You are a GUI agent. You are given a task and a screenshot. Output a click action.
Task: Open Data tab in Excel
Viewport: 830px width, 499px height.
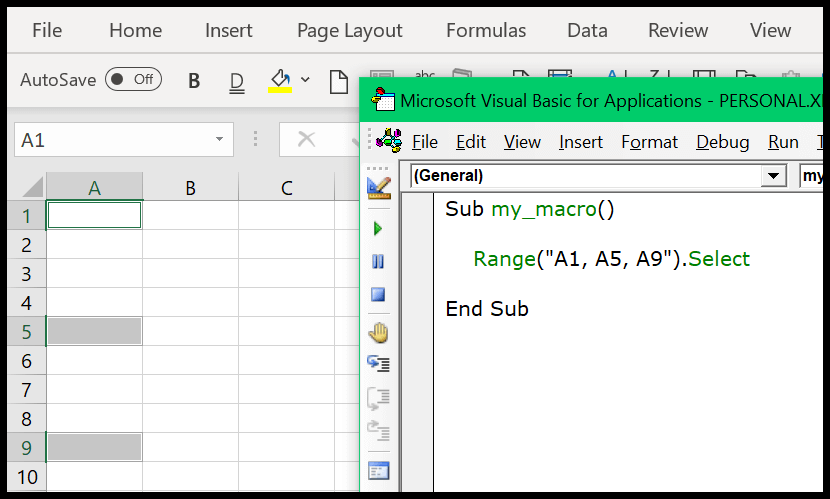coord(587,30)
